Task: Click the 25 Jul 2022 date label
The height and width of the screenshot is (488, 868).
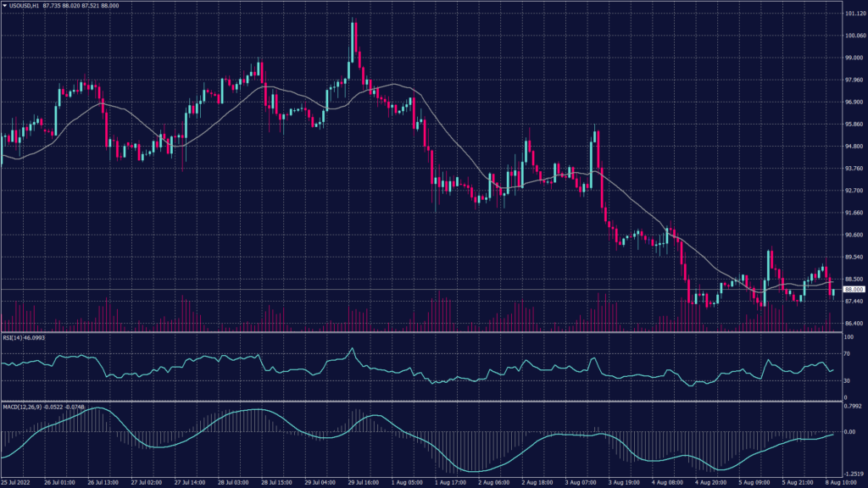Action: 17,481
